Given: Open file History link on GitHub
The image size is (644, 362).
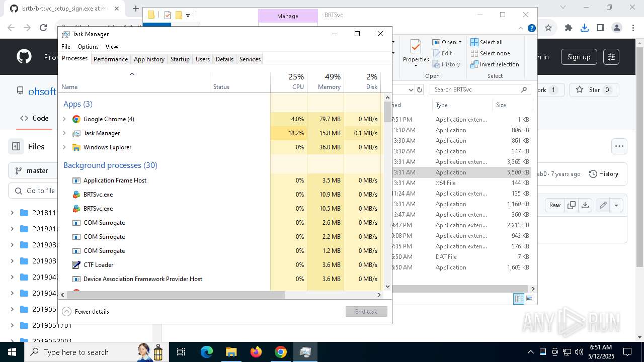Looking at the screenshot, I should coord(603,174).
